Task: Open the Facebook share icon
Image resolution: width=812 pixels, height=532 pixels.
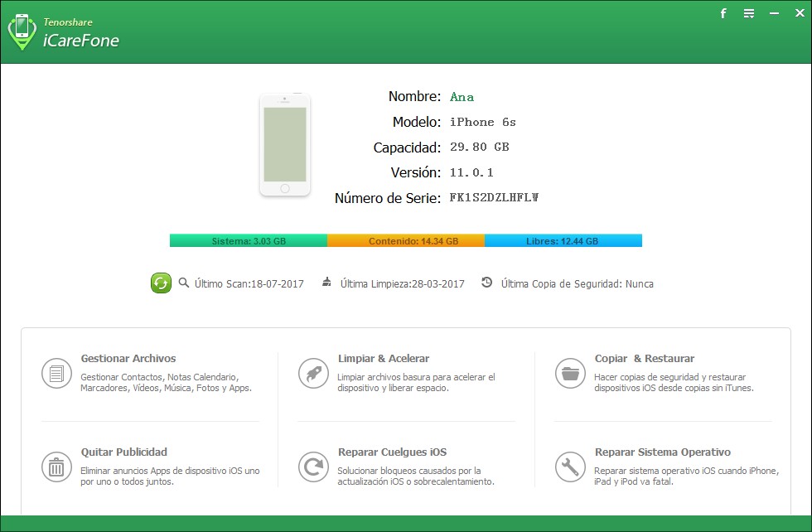Action: pos(723,13)
